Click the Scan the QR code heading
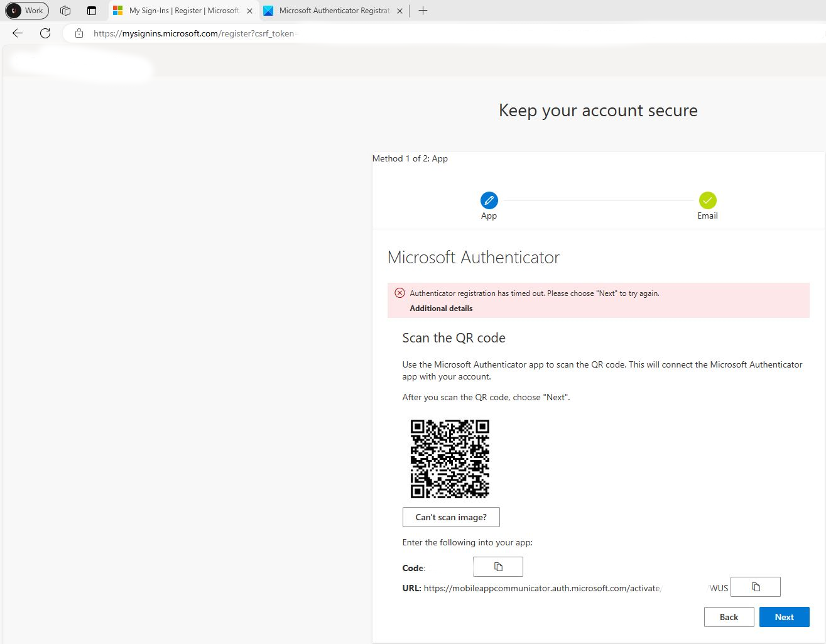The image size is (826, 644). pos(454,338)
